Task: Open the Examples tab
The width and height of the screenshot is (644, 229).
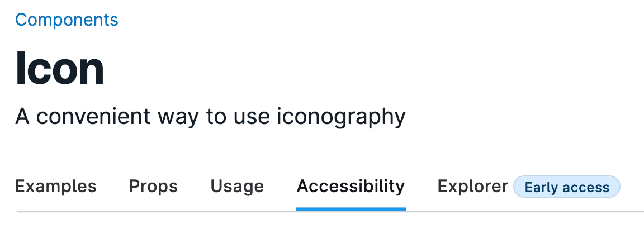Action: pos(56,186)
